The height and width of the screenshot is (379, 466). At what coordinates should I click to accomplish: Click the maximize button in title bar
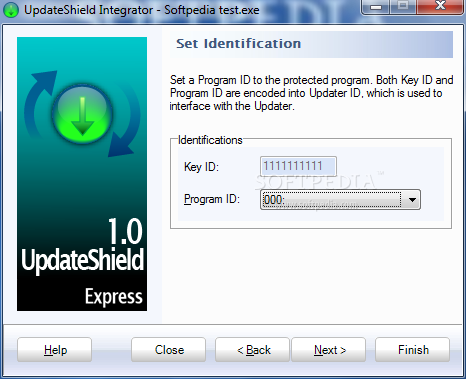click(403, 6)
